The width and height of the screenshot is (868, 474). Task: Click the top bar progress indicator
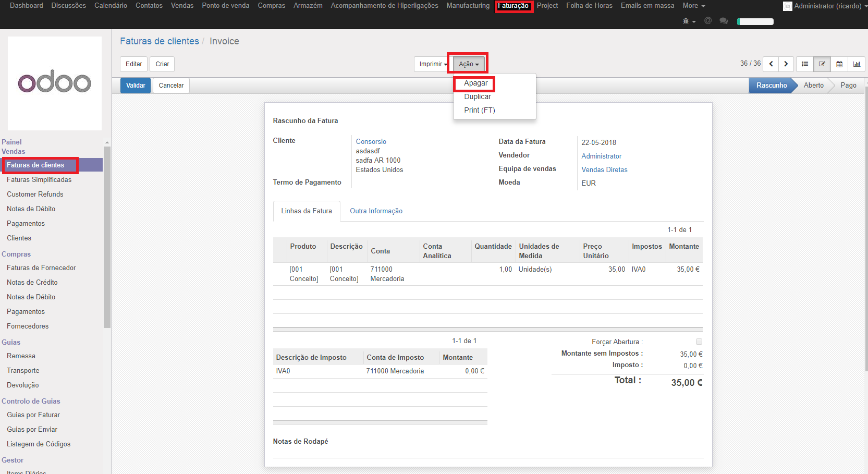point(755,21)
